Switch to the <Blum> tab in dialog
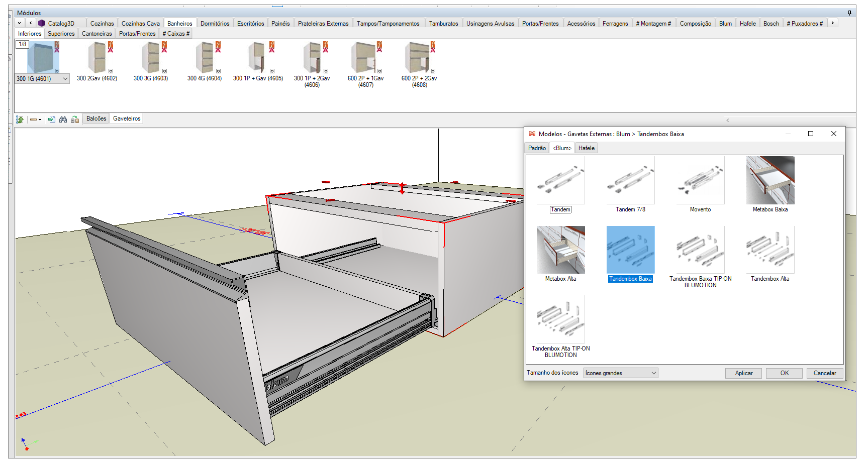 click(562, 148)
